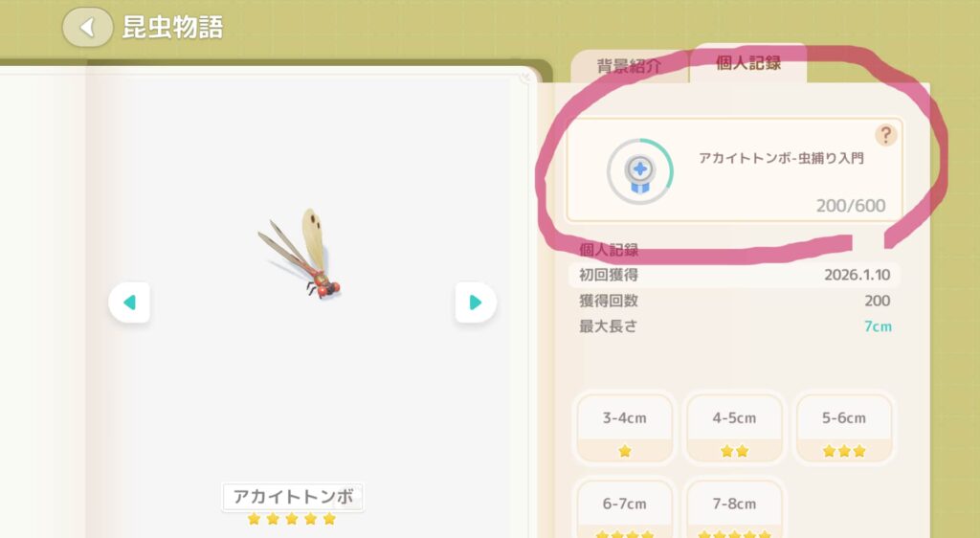Viewport: 980px width, 538px height.
Task: Tap the アカイトトンボ name label
Action: tap(293, 497)
